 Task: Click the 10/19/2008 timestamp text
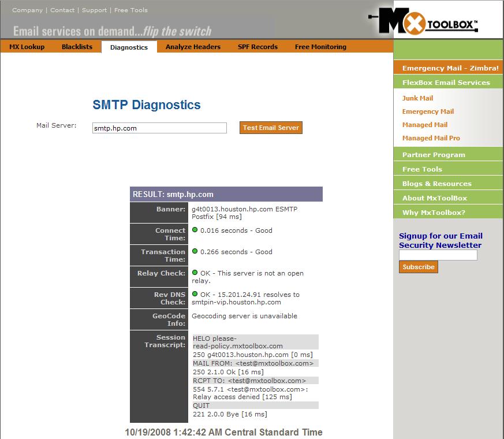[x=224, y=432]
